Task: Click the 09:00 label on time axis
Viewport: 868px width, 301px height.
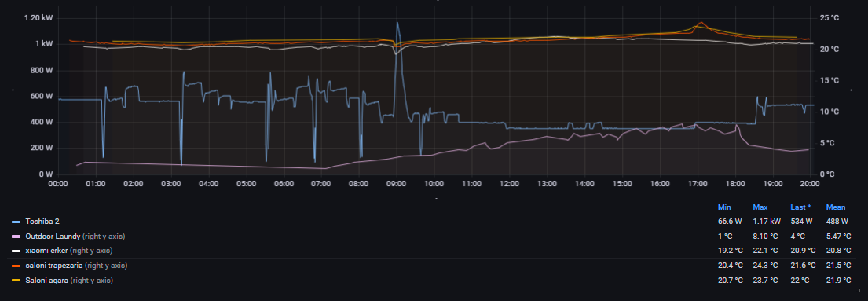Action: [x=397, y=183]
